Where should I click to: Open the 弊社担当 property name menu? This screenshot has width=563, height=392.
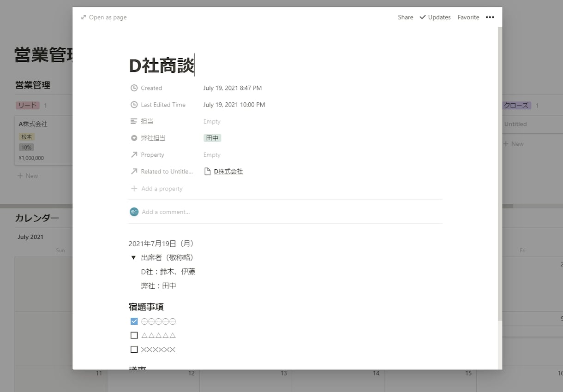pyautogui.click(x=153, y=138)
